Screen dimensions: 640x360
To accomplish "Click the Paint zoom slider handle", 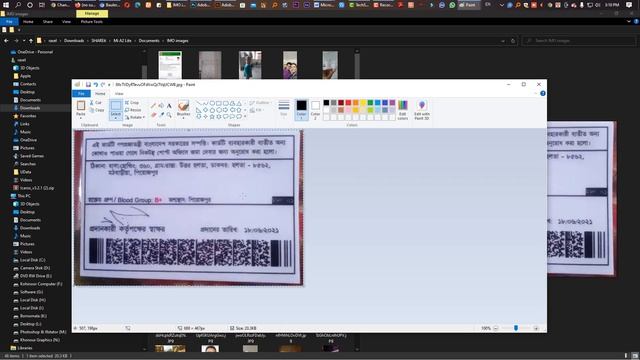I will coord(516,328).
